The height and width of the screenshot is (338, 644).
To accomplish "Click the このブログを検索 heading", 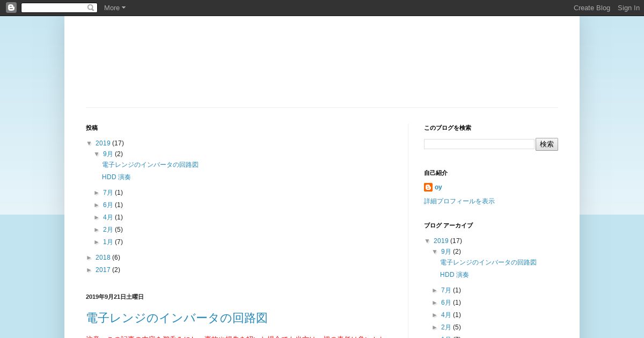I will pyautogui.click(x=448, y=128).
